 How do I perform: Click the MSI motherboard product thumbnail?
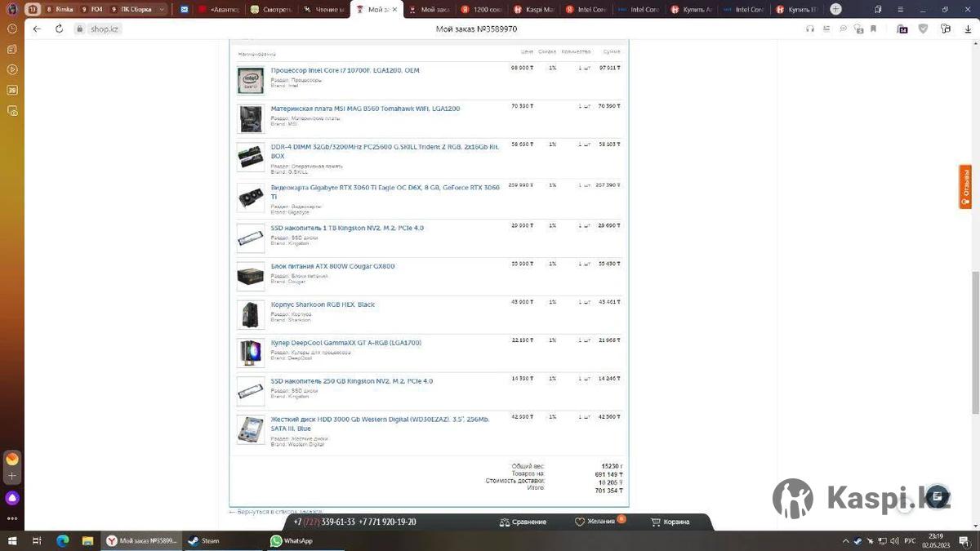point(251,119)
